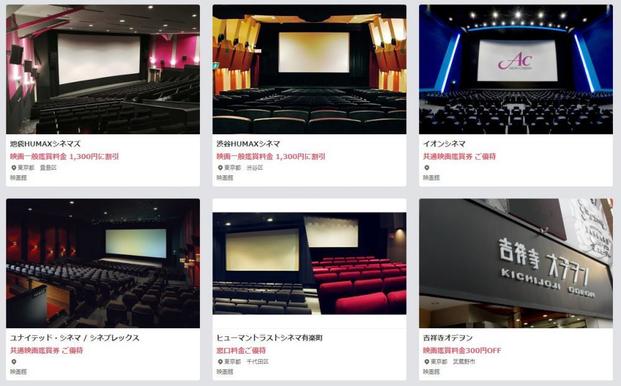The height and width of the screenshot is (386, 621).
Task: Select the ユナイテッド・シネマ / シネプレックス title
Action: (75, 338)
